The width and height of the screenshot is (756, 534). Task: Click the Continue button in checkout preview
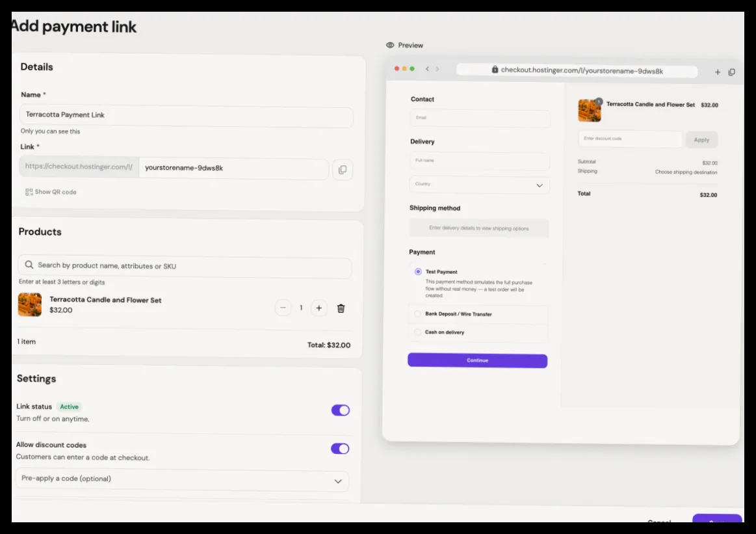coord(477,360)
